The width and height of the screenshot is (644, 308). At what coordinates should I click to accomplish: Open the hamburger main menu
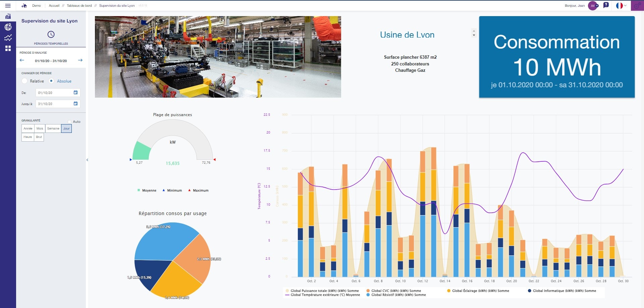coord(8,6)
